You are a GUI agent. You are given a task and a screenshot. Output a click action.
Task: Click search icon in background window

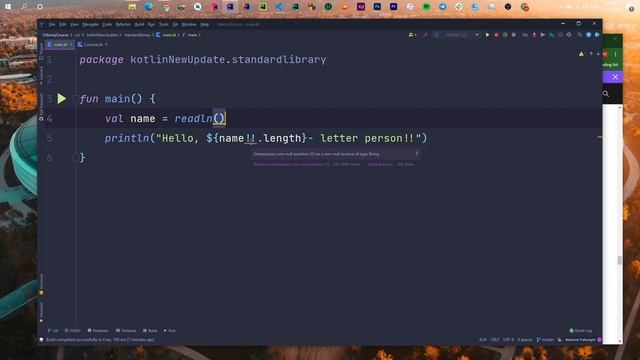click(606, 94)
